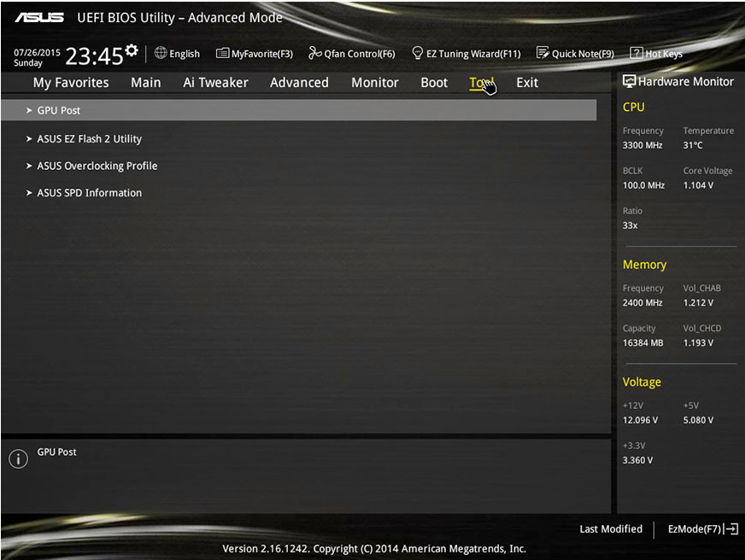Screen dimensions: 745x560
Task: Go to the Exit menu
Action: [526, 82]
